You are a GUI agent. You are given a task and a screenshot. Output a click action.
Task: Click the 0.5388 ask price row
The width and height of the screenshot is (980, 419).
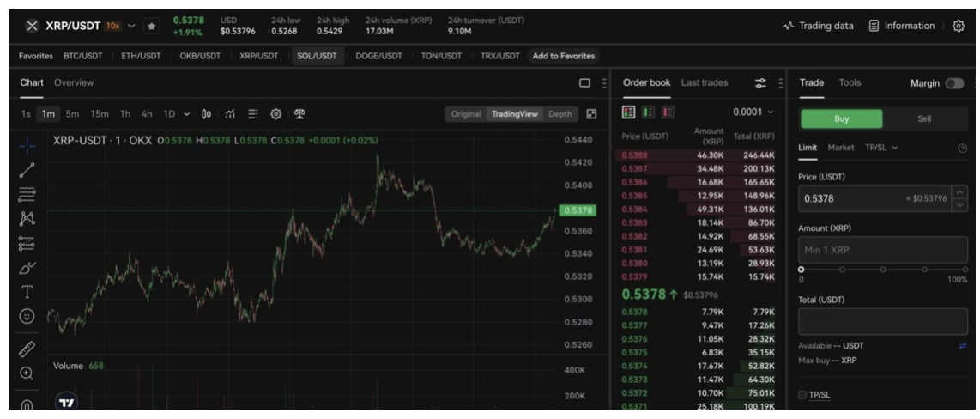[x=696, y=155]
